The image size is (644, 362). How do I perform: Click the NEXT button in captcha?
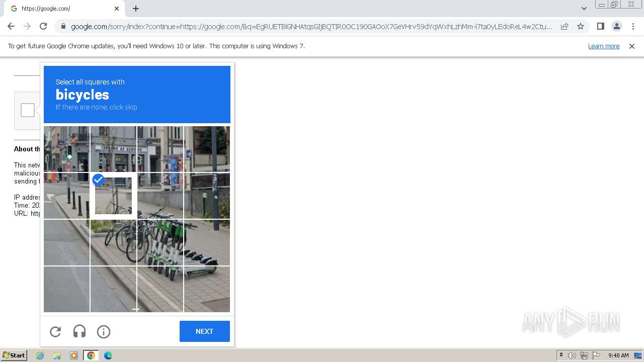(205, 331)
